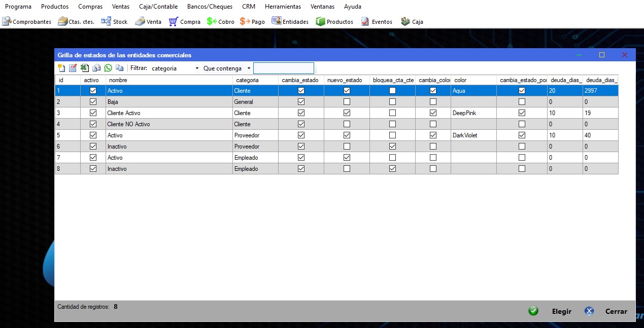Click the blue X icon beside Cerrar
Image resolution: width=644 pixels, height=328 pixels.
[589, 311]
